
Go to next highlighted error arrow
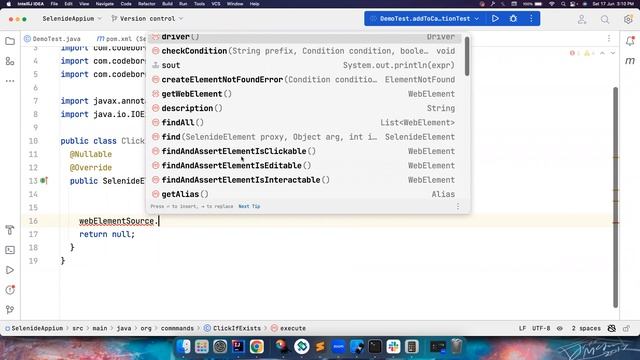pos(613,53)
